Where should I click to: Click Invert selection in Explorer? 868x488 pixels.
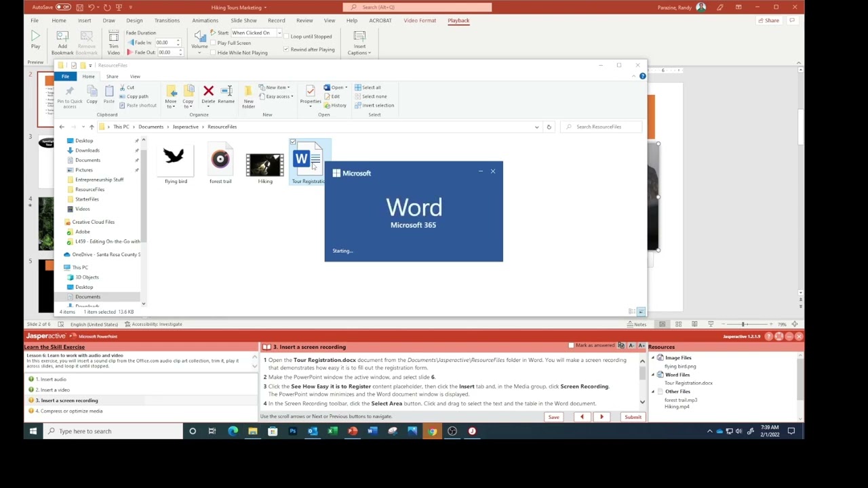point(374,105)
